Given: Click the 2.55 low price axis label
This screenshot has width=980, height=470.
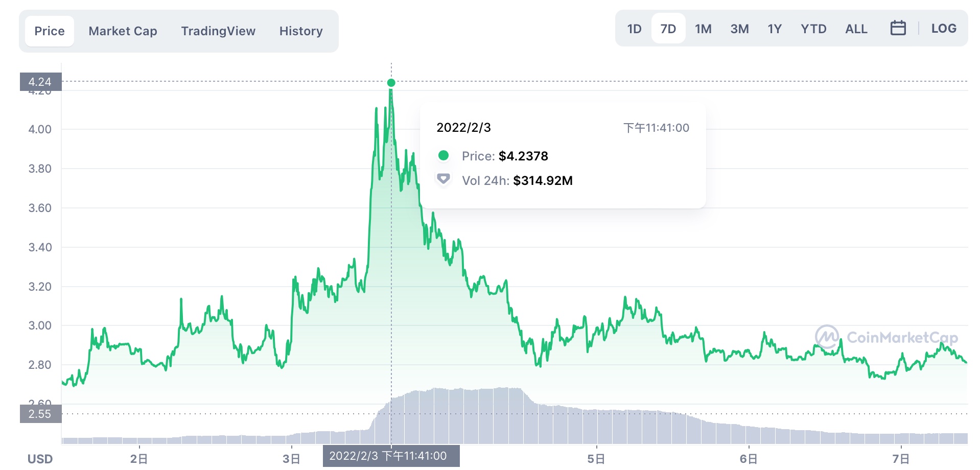Looking at the screenshot, I should click(x=40, y=414).
